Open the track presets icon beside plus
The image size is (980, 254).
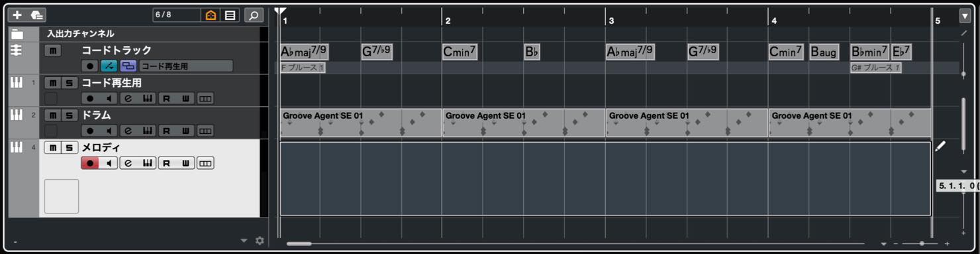37,15
